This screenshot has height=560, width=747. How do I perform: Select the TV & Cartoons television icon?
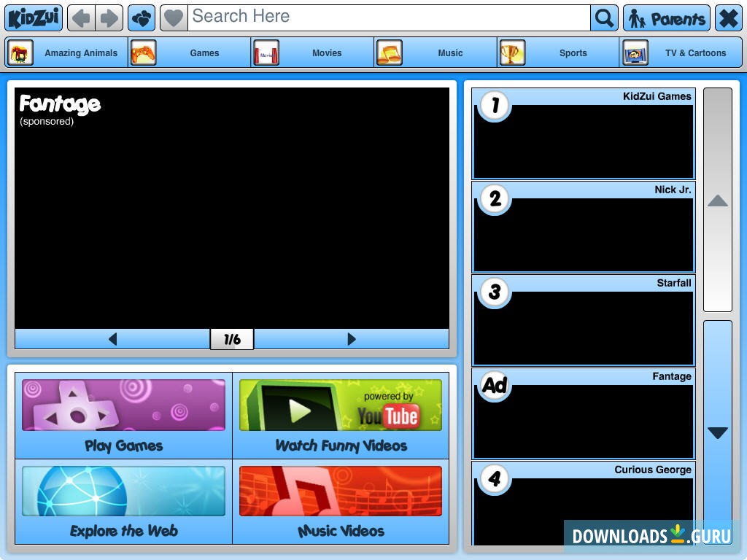point(635,52)
